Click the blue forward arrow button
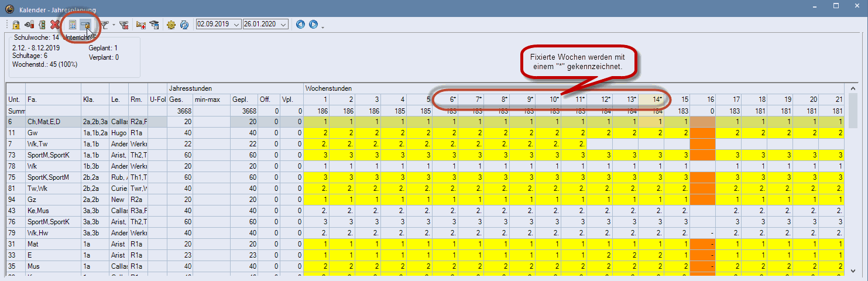Screen dimensions: 868x281 pos(314,25)
